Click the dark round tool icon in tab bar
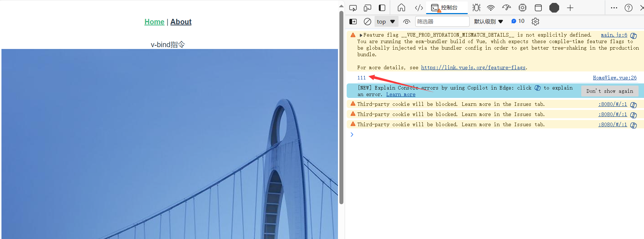644x239 pixels. click(554, 8)
